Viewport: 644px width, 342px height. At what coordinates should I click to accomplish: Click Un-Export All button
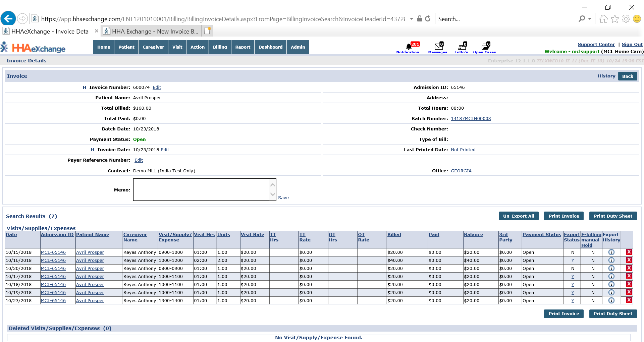519,216
